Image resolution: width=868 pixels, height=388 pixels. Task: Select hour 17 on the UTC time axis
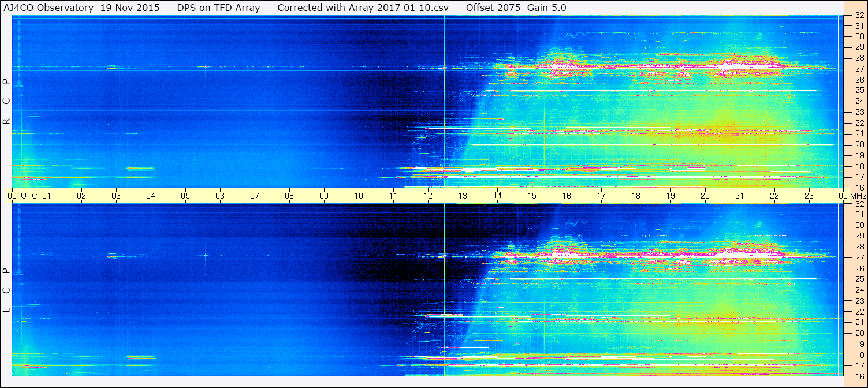click(601, 196)
